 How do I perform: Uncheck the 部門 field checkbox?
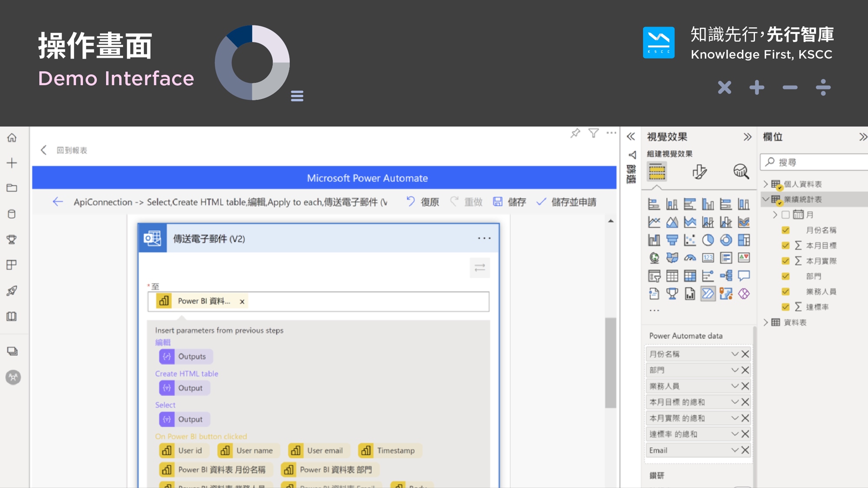coord(786,276)
